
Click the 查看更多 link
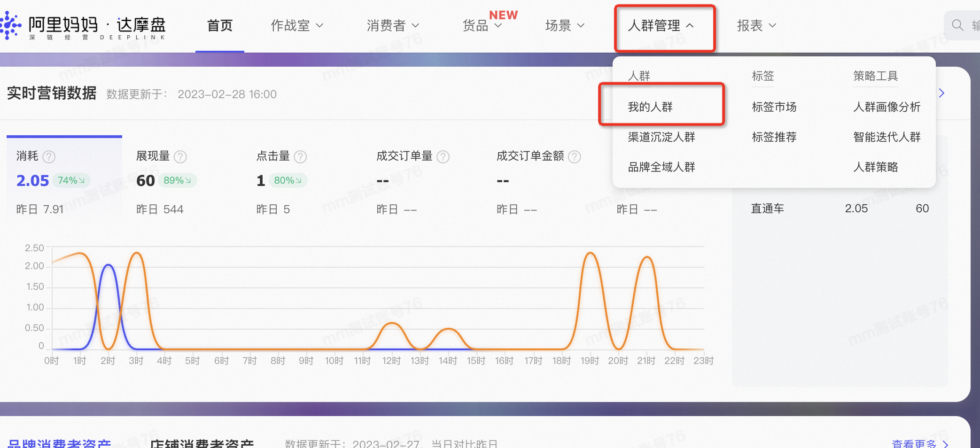[920, 443]
